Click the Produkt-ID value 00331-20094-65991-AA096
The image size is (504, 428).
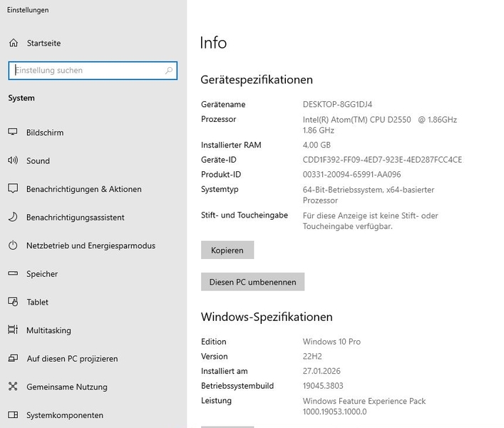pyautogui.click(x=351, y=175)
